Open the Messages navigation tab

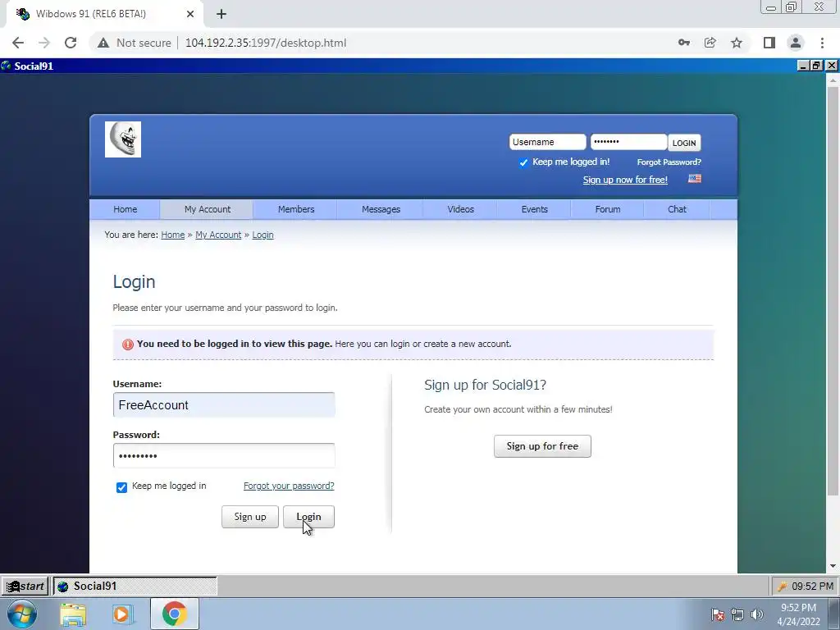click(x=381, y=209)
